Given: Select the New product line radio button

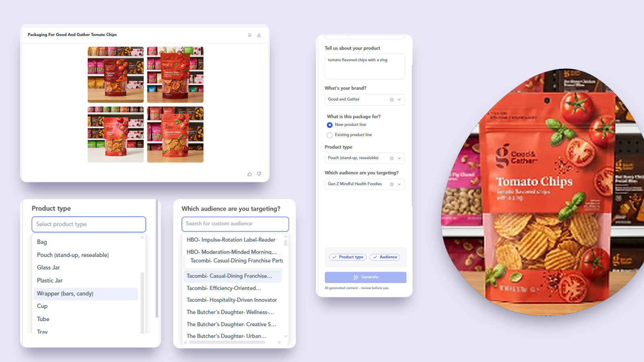Looking at the screenshot, I should (330, 125).
